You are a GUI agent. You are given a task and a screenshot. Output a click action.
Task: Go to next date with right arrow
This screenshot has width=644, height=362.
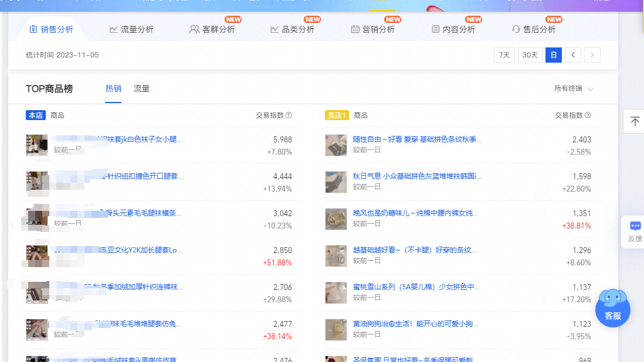(592, 55)
